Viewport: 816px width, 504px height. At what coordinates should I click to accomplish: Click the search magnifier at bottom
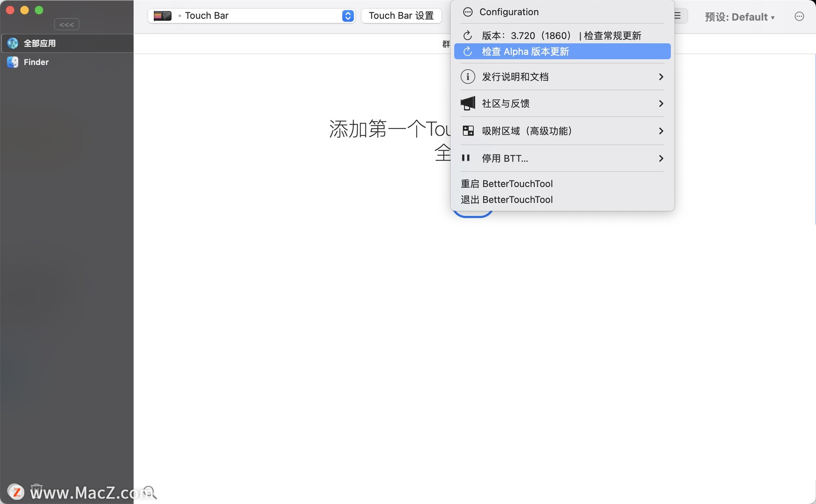150,492
